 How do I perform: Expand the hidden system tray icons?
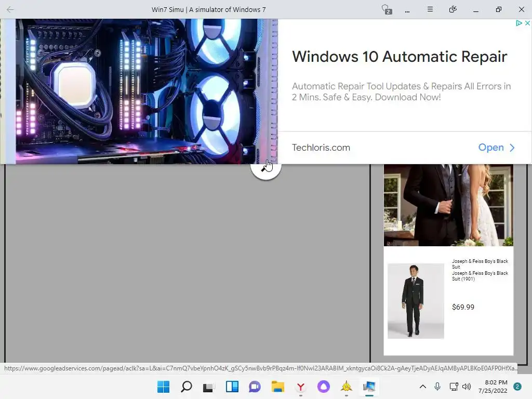click(423, 387)
